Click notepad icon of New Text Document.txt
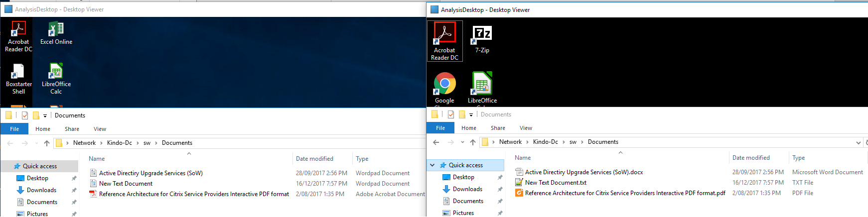 (519, 183)
